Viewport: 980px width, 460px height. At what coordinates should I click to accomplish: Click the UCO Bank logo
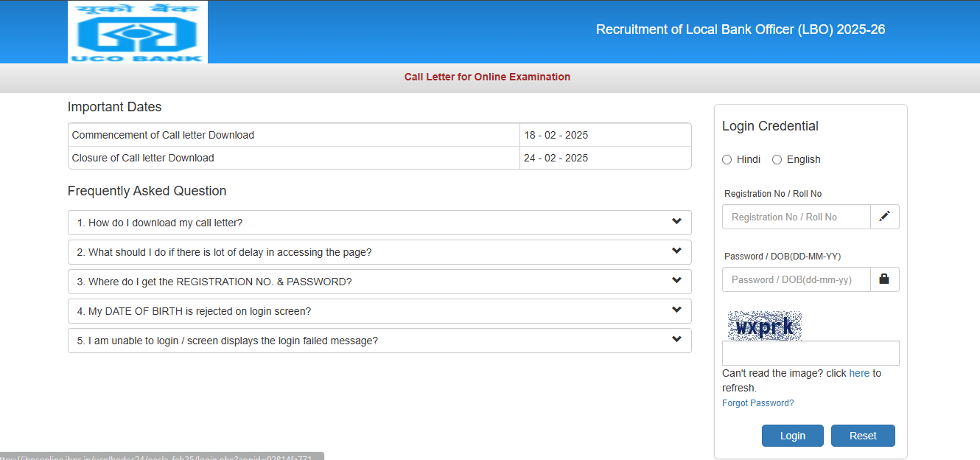click(137, 31)
